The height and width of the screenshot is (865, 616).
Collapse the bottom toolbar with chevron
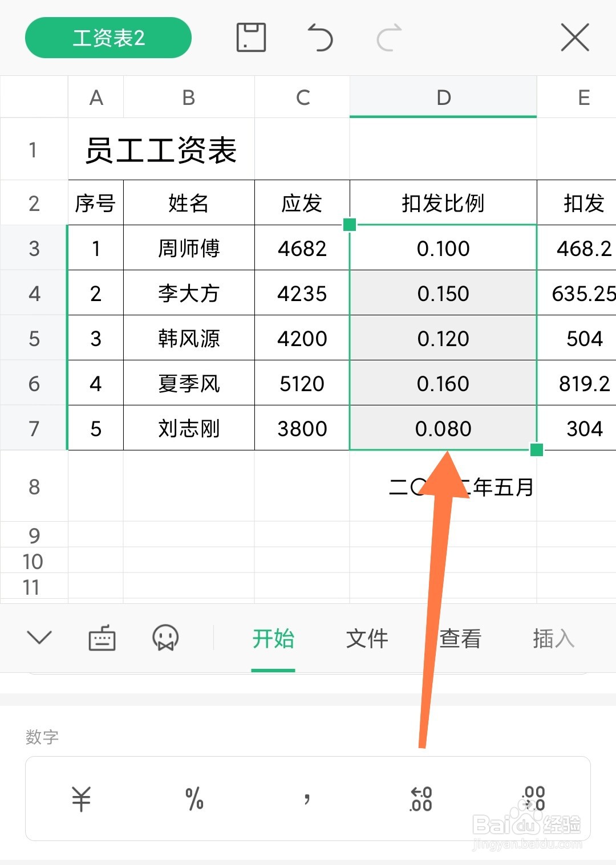click(39, 639)
